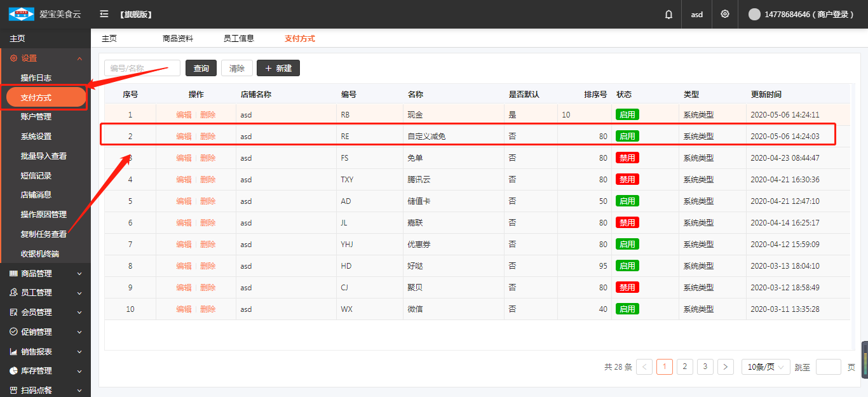Screen dimensions: 868x397
Task: Click 编辑 for the 现金 row
Action: [x=184, y=115]
